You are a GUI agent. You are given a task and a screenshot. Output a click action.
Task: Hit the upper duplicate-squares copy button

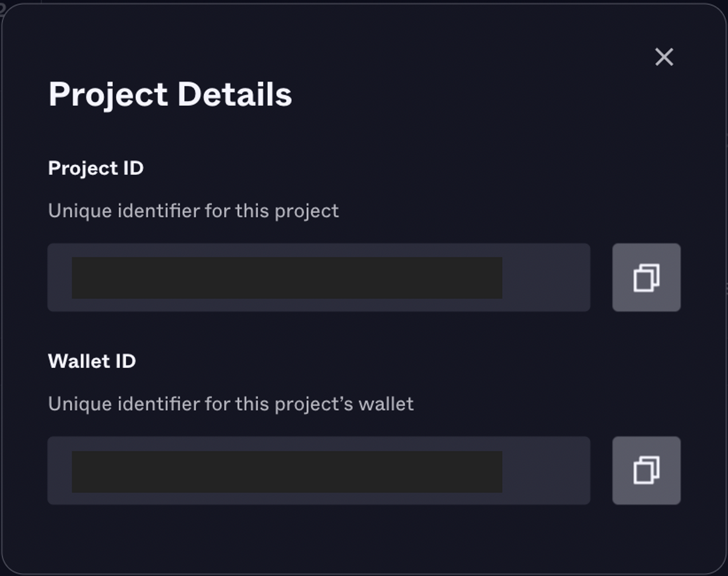tap(646, 277)
